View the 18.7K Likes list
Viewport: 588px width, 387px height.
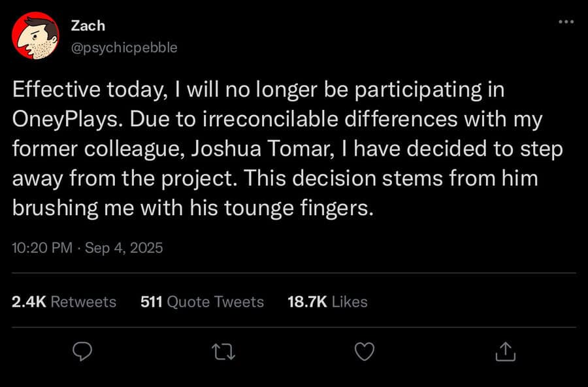tap(327, 302)
